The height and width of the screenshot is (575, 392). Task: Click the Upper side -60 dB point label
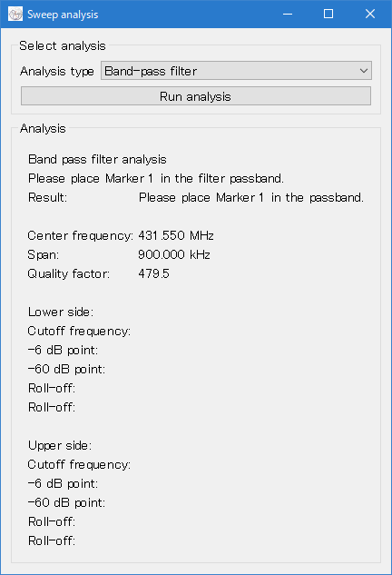tap(66, 502)
